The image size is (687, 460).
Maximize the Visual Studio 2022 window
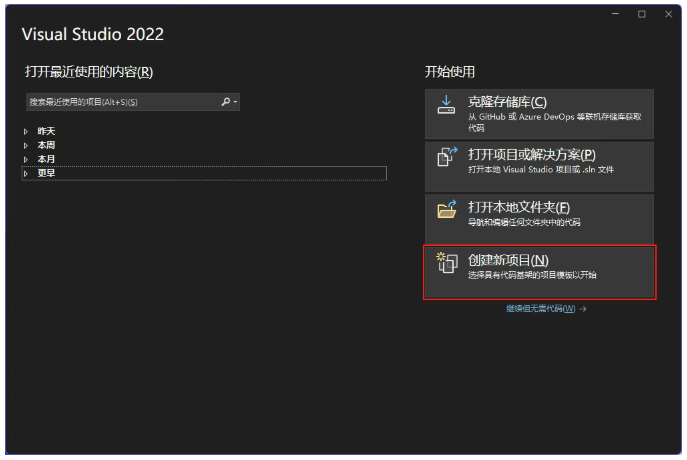[x=642, y=14]
